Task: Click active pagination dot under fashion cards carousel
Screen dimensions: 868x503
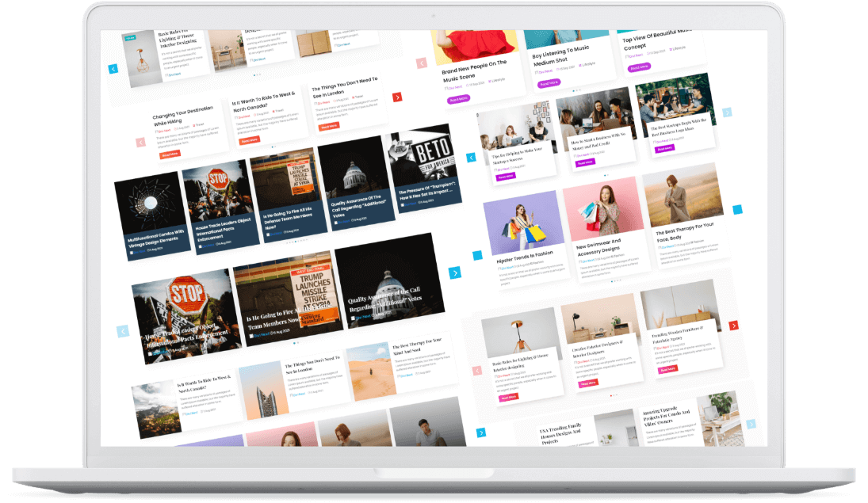Action: coord(612,280)
